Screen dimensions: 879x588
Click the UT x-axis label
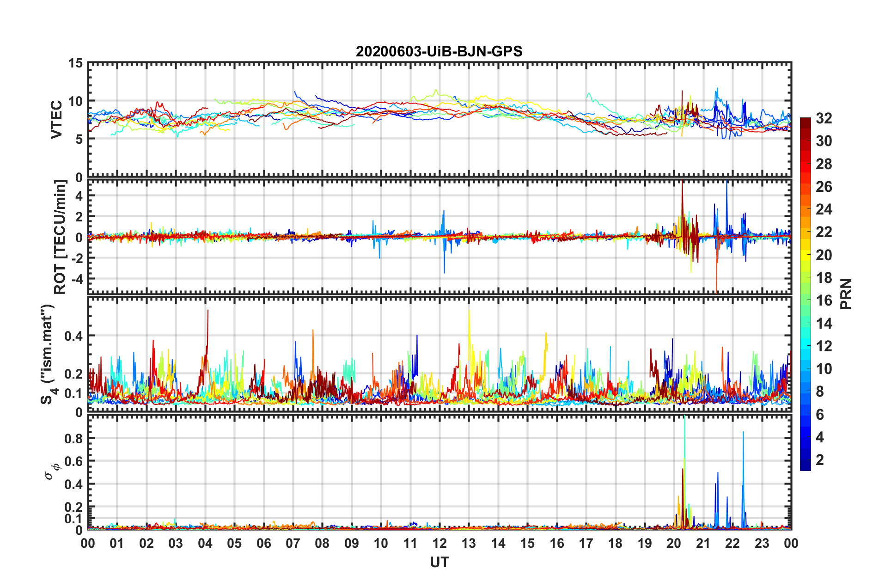439,562
